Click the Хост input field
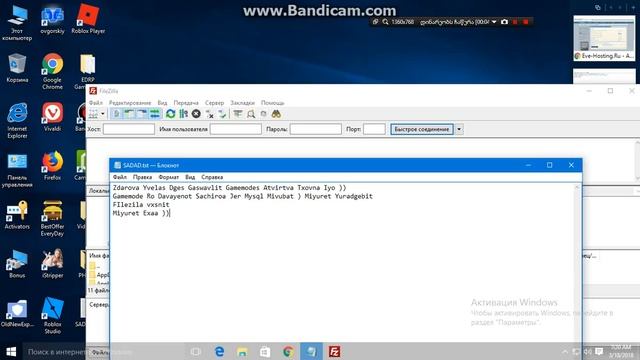Image resolution: width=640 pixels, height=360 pixels. click(129, 129)
